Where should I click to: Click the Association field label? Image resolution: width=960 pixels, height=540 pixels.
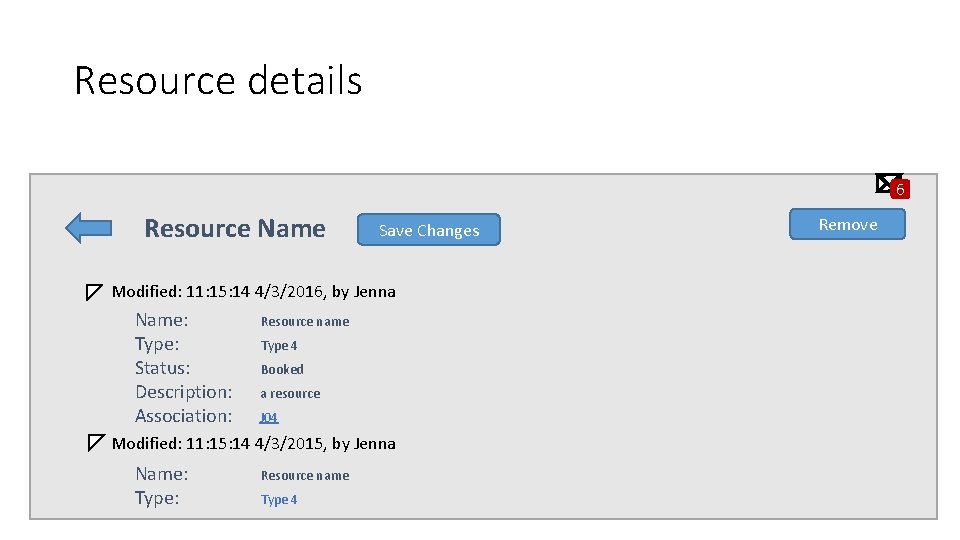[184, 416]
